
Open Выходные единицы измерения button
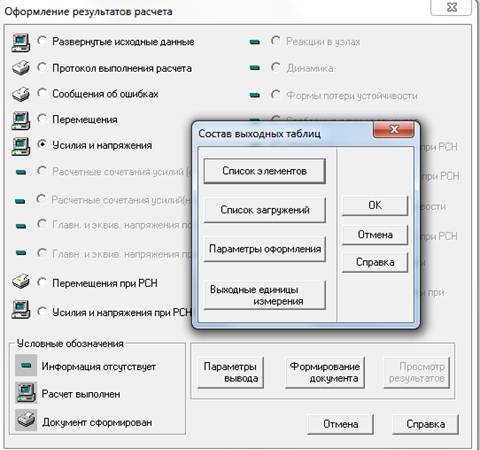pyautogui.click(x=264, y=295)
